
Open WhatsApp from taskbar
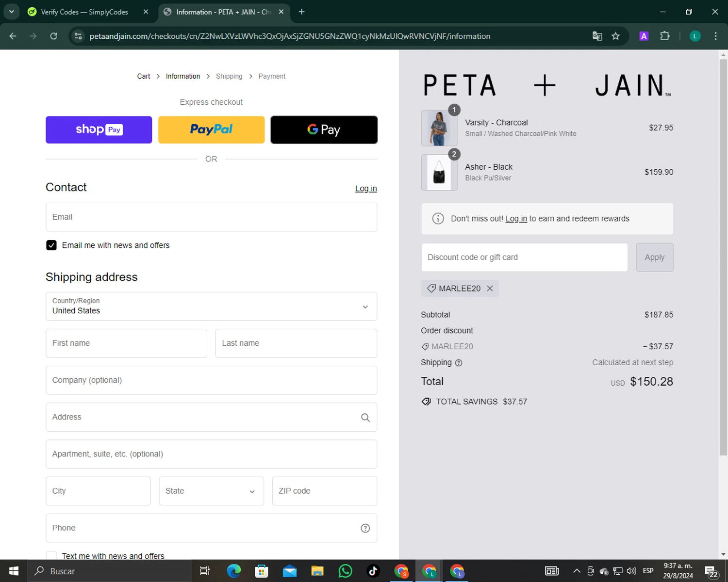(345, 571)
